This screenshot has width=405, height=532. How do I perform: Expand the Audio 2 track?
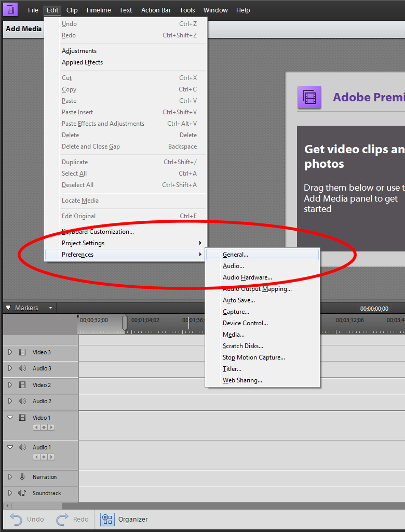point(10,401)
